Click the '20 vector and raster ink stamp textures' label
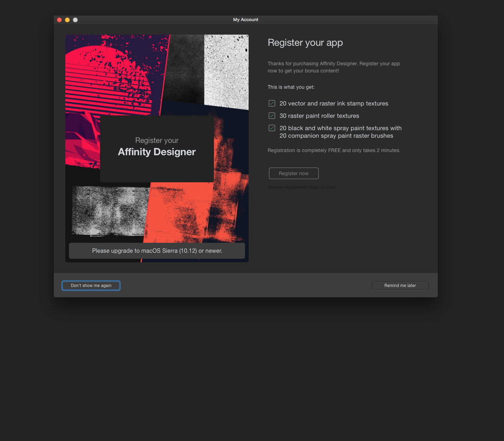 [334, 103]
